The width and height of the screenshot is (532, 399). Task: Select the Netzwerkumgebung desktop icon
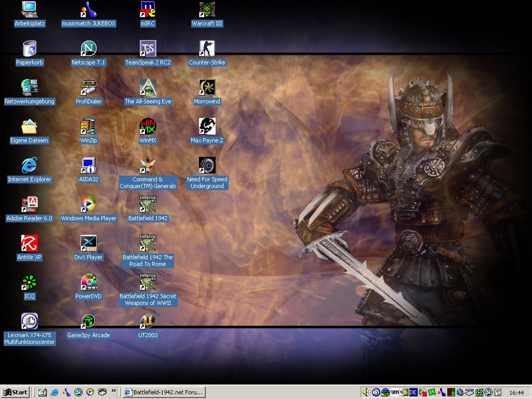coord(30,92)
